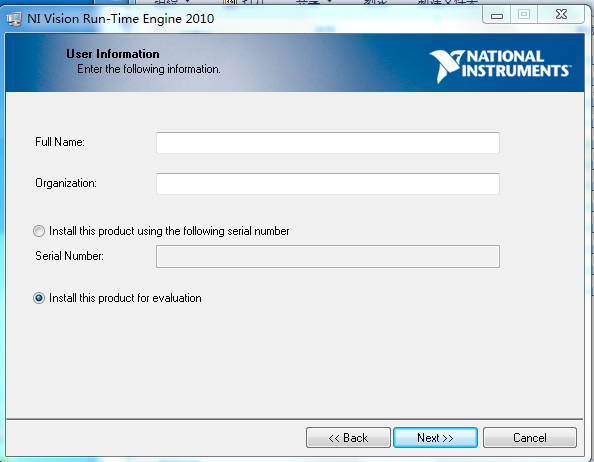Click the "NI Vision Run-Time Engine 2010" title

[120, 19]
